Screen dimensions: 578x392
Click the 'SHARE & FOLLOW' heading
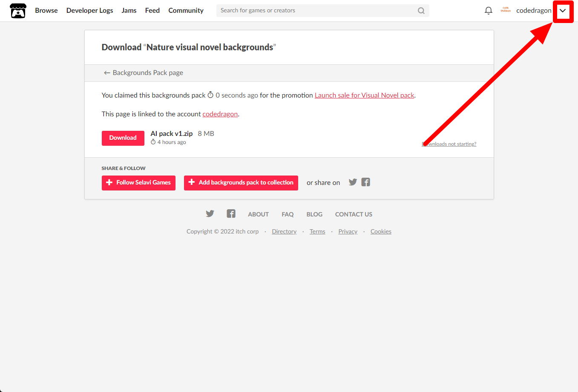pos(124,168)
